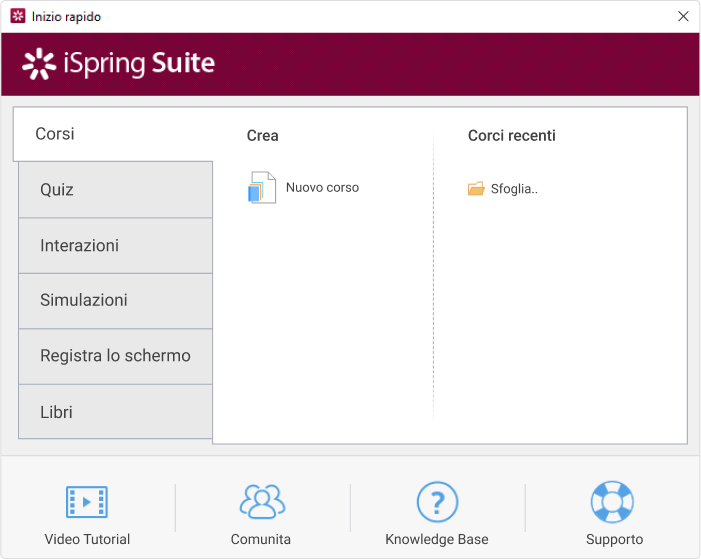Screen dimensions: 701x559
Task: Click the Supporto label
Action: tap(614, 539)
